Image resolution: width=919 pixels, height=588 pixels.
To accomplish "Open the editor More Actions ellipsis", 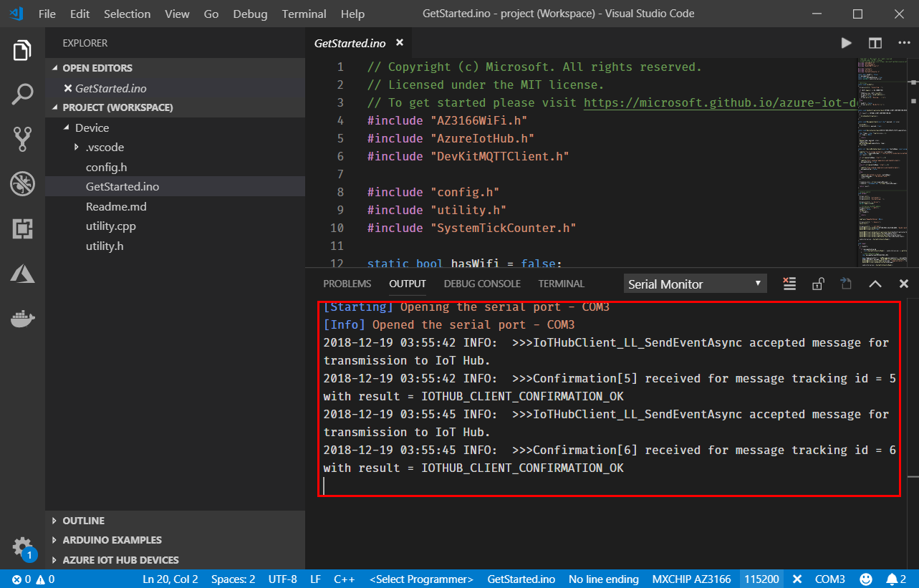I will 903,43.
